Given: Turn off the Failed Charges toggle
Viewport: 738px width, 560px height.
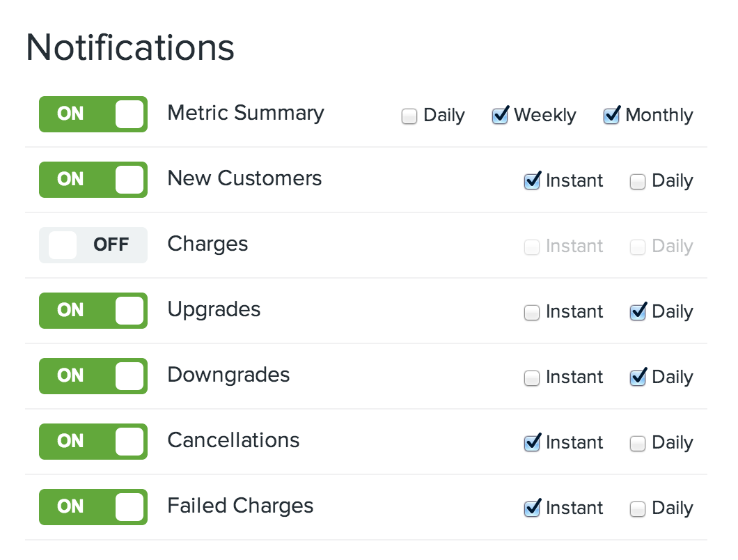Looking at the screenshot, I should tap(93, 507).
